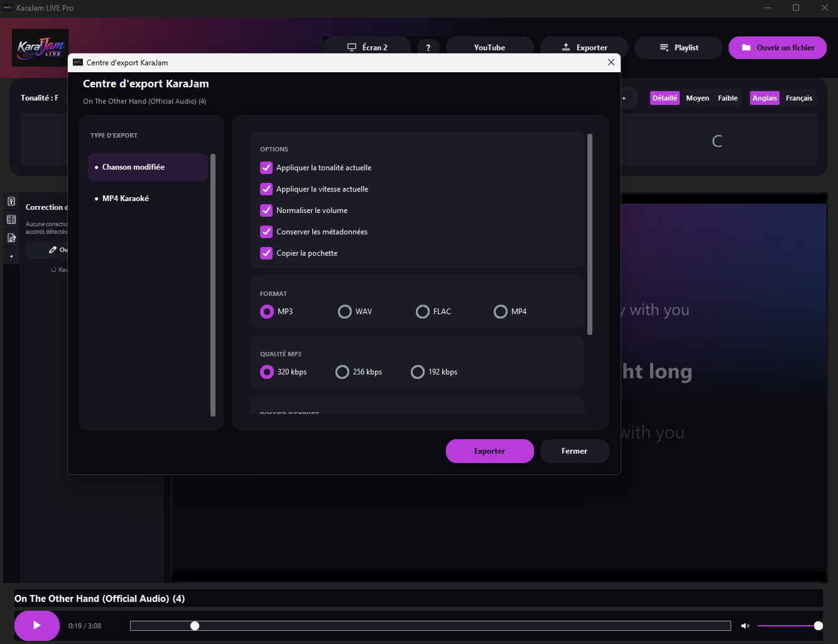Select MP4 format radio button
Screen dimensions: 838x644
(501, 312)
